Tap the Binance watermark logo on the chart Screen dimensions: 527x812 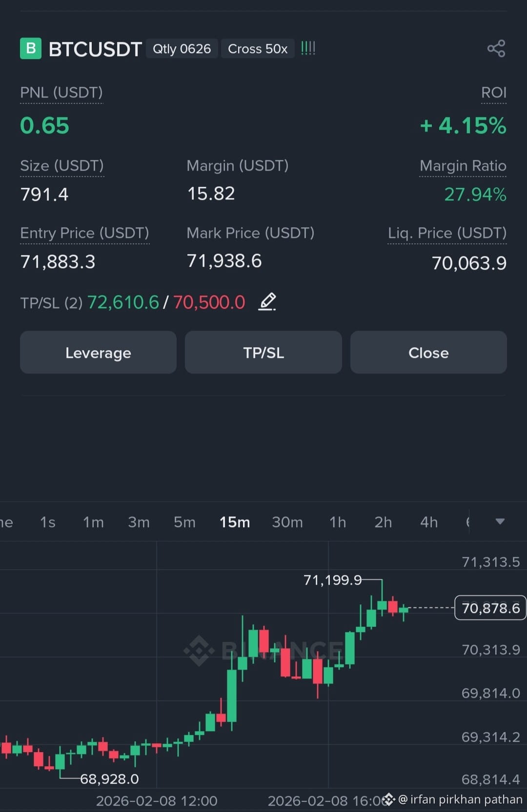[199, 651]
